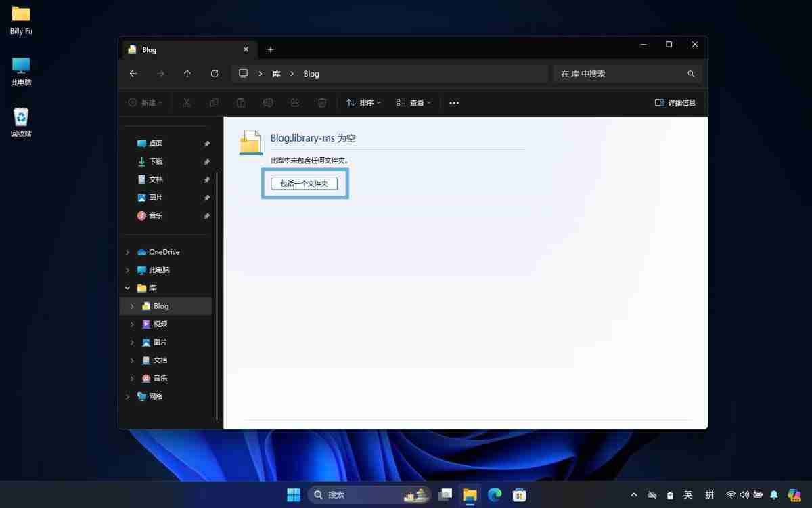Open OneDrive from the navigation sidebar
Image resolution: width=812 pixels, height=508 pixels.
164,251
